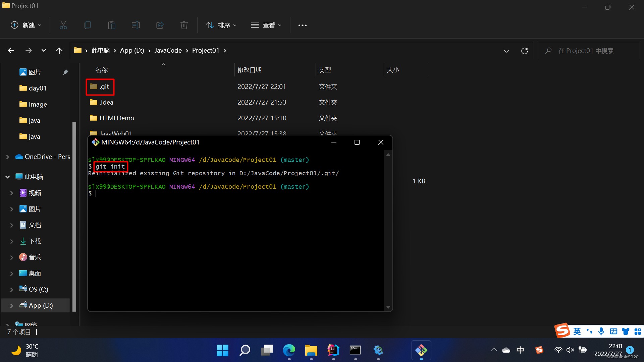The width and height of the screenshot is (644, 362).
Task: Toggle Sogou input between English and Chinese
Action: (577, 331)
